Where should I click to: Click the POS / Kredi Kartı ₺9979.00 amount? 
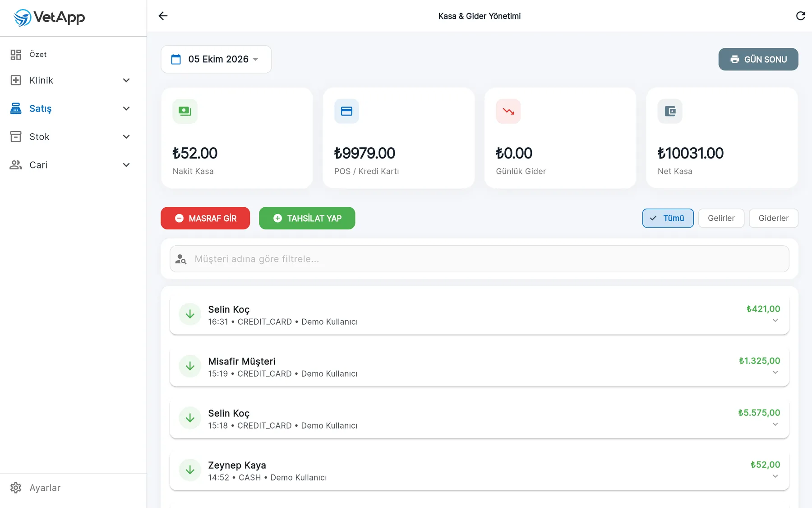click(x=364, y=153)
